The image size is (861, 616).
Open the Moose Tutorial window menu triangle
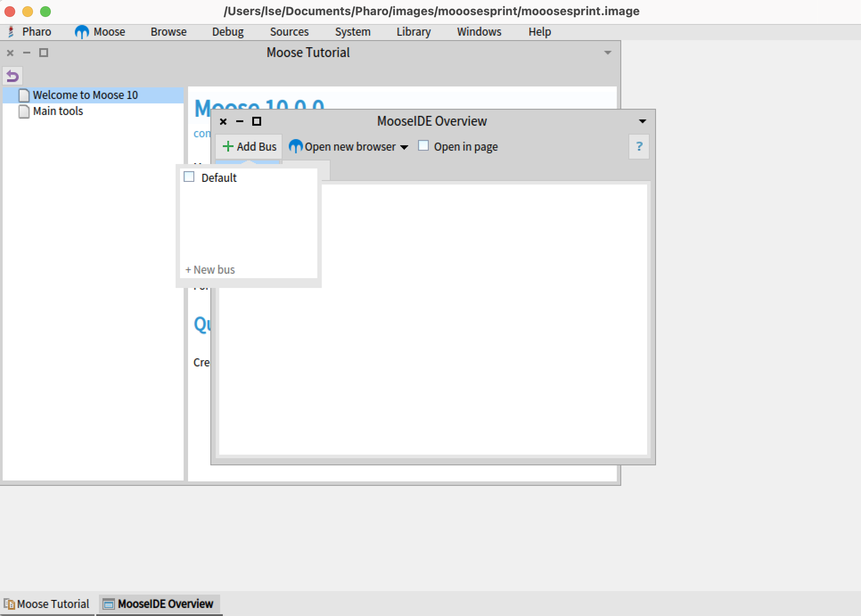pos(608,52)
